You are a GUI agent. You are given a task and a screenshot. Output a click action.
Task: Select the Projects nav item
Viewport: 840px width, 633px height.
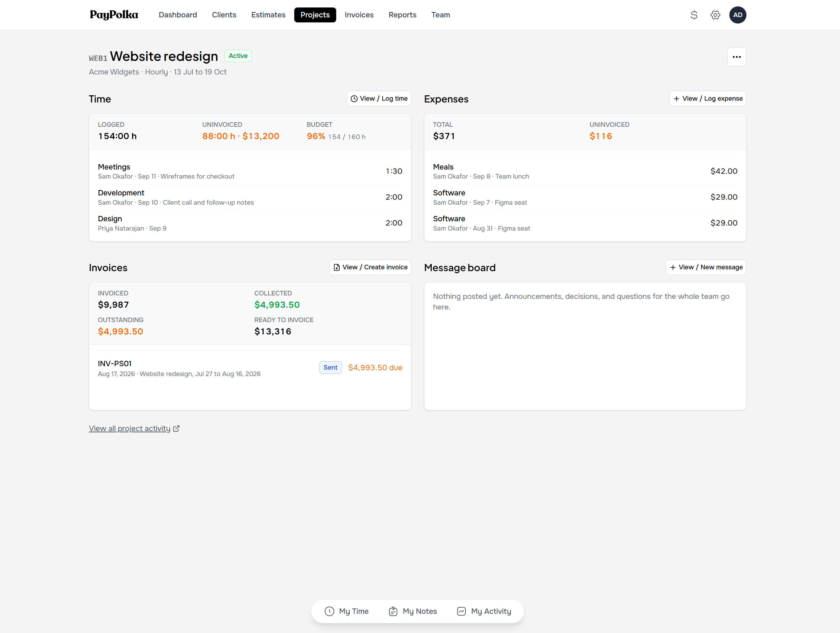pyautogui.click(x=315, y=15)
